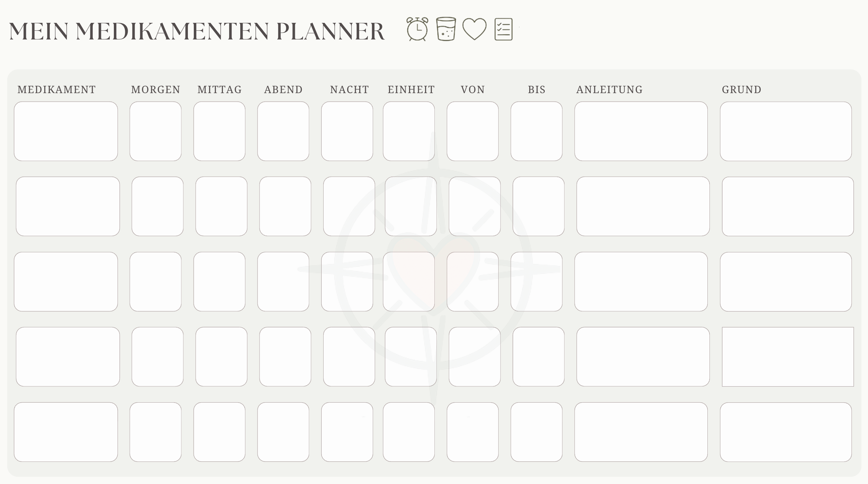The image size is (868, 484).
Task: Select the first row Mittag box
Action: [x=219, y=131]
